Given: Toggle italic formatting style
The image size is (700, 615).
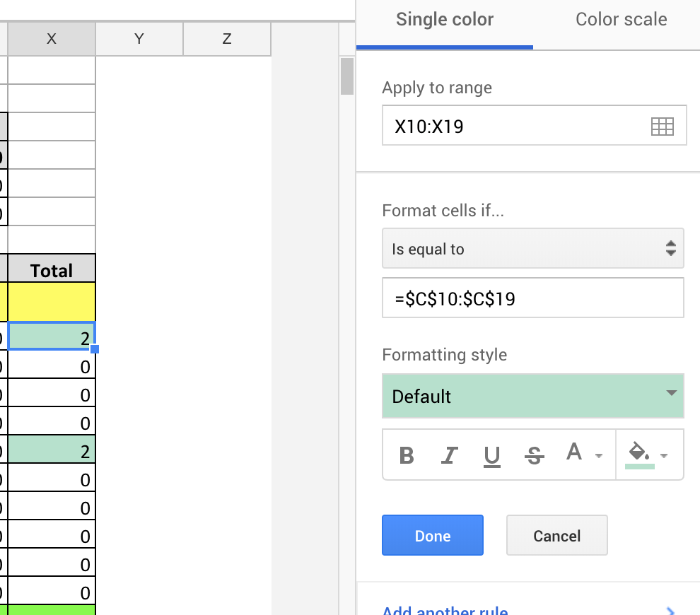Looking at the screenshot, I should point(449,455).
